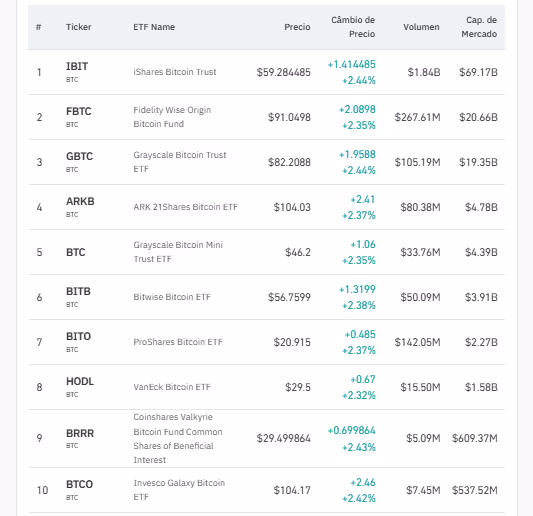Click the price $59.284485
Screen dimensions: 533x516
(283, 72)
